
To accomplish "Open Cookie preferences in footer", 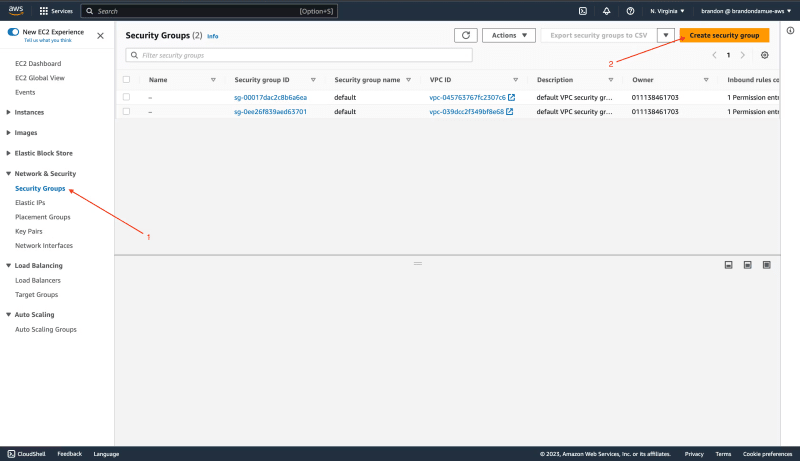I will pos(767,454).
